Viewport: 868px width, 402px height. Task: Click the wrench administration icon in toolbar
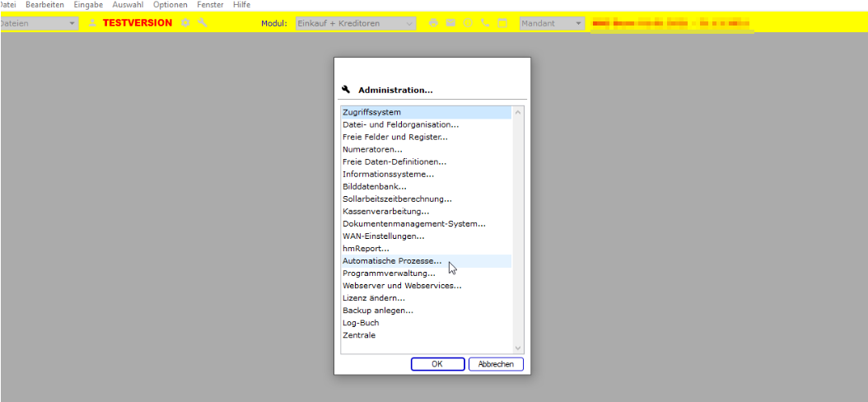[203, 23]
